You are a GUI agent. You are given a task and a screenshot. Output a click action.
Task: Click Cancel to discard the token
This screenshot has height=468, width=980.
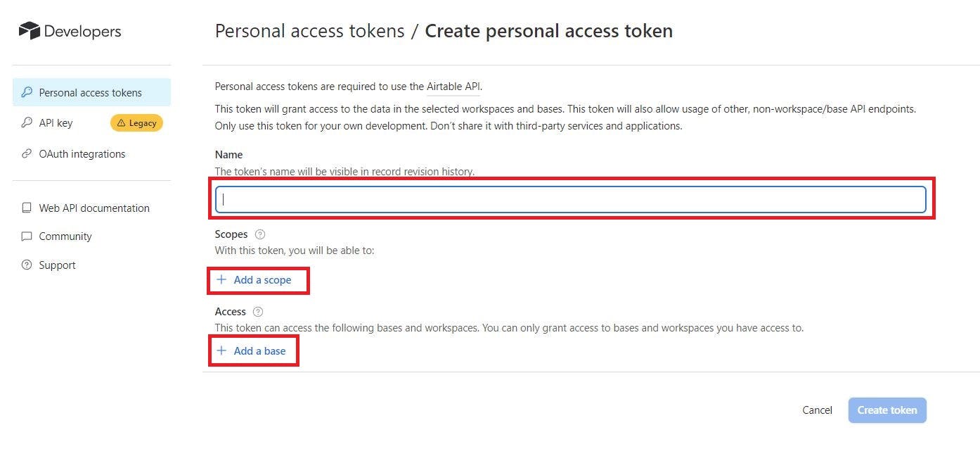[x=817, y=410]
